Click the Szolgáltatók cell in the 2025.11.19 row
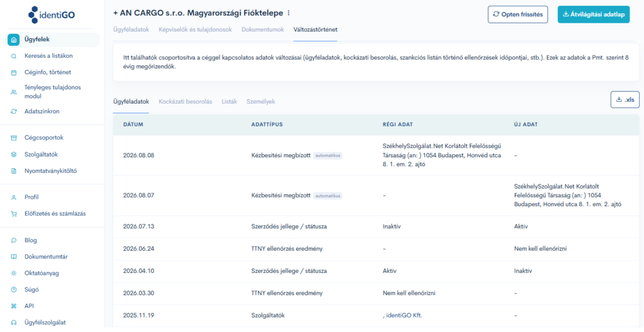644x332 pixels. coord(268,316)
